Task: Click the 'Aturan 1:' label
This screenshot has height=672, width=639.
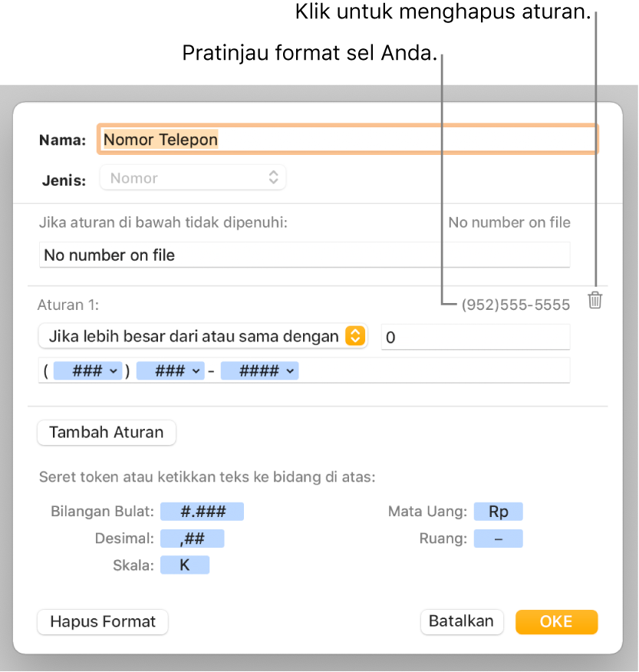Action: 68,305
